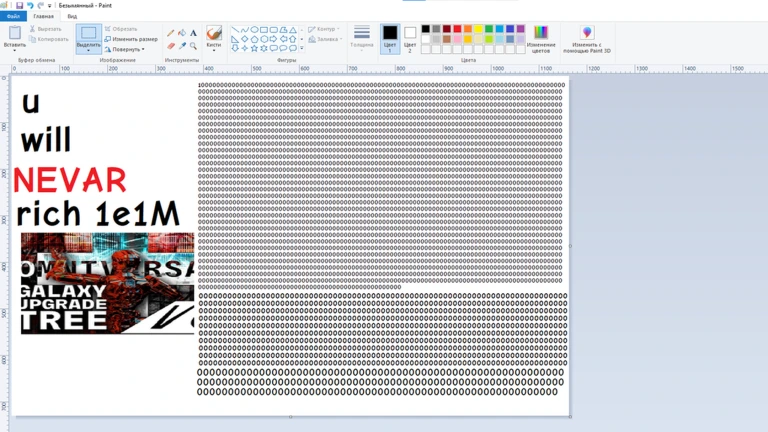This screenshot has height=432, width=768.
Task: Open the Файл menu
Action: 13,16
